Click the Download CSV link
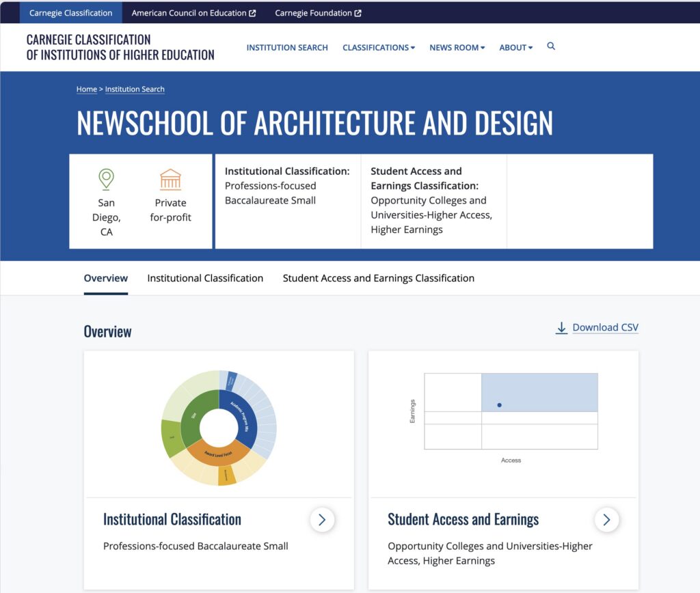Viewport: 700px width, 593px height. pyautogui.click(x=605, y=328)
